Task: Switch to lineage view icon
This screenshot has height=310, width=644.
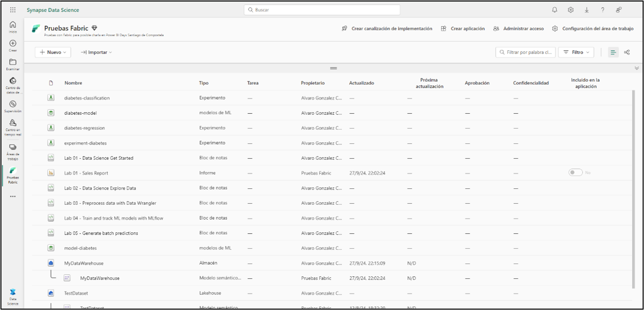Action: click(627, 52)
